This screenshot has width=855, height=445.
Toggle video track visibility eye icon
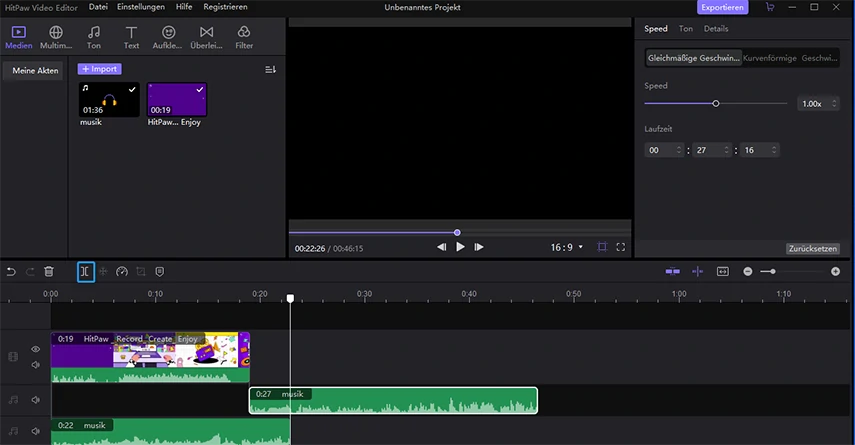click(x=35, y=349)
